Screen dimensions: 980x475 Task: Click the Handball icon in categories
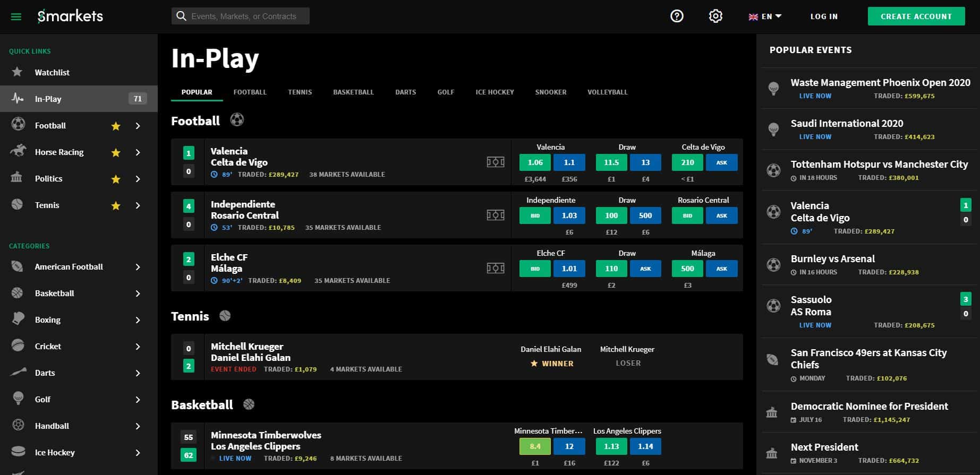pos(18,425)
